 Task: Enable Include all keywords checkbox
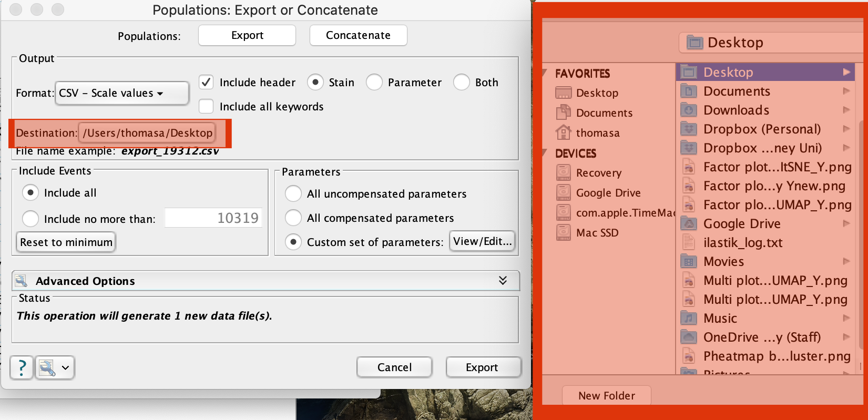(x=206, y=107)
